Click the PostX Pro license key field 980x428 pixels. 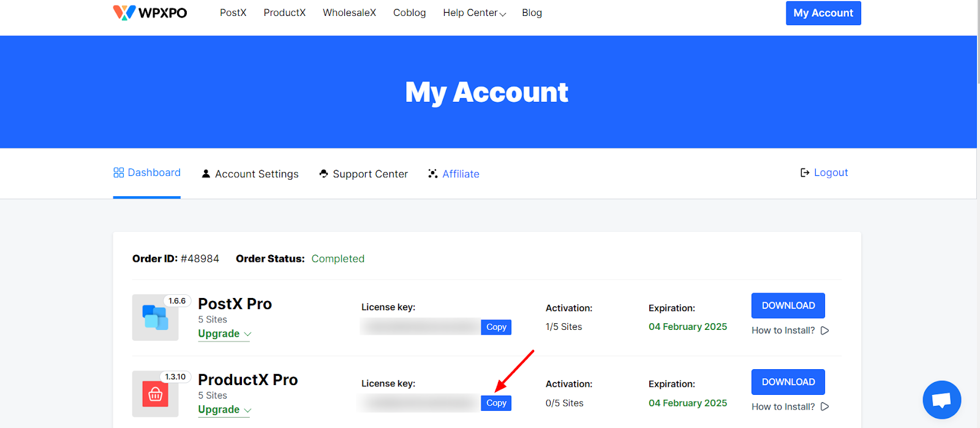coord(421,327)
